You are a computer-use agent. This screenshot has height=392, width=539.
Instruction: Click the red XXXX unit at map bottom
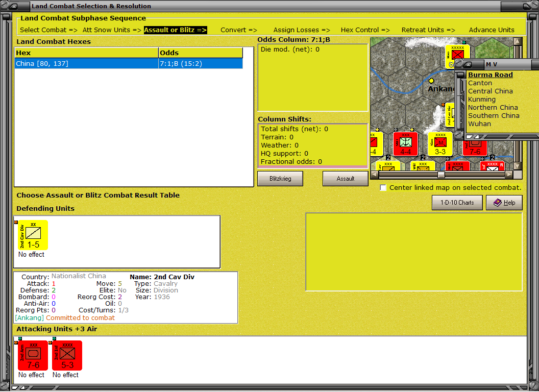click(x=457, y=166)
